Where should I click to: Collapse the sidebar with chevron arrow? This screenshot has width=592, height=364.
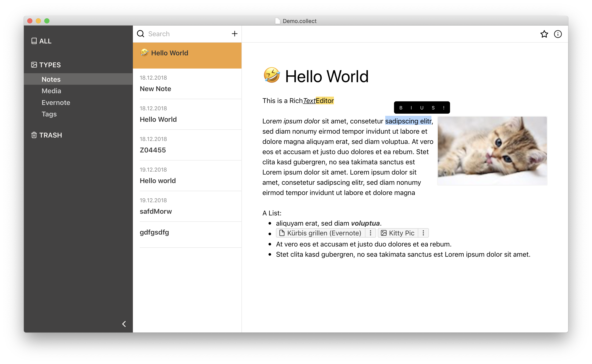[x=124, y=324]
